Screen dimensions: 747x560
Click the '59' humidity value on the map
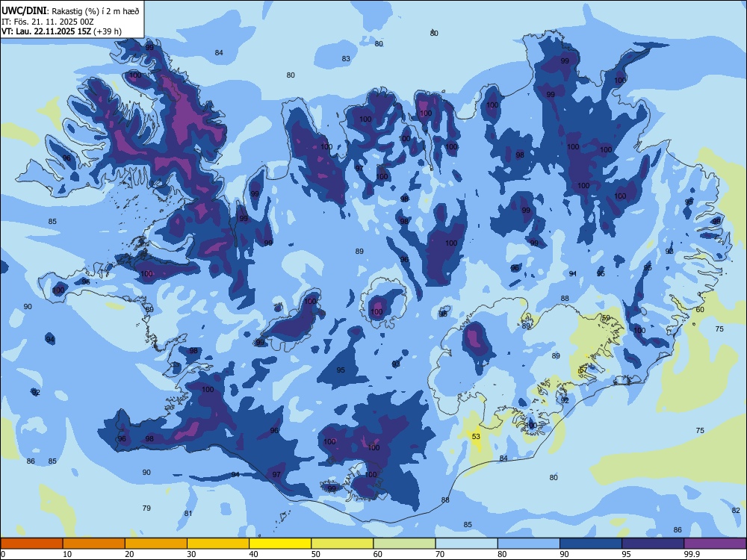coord(606,317)
